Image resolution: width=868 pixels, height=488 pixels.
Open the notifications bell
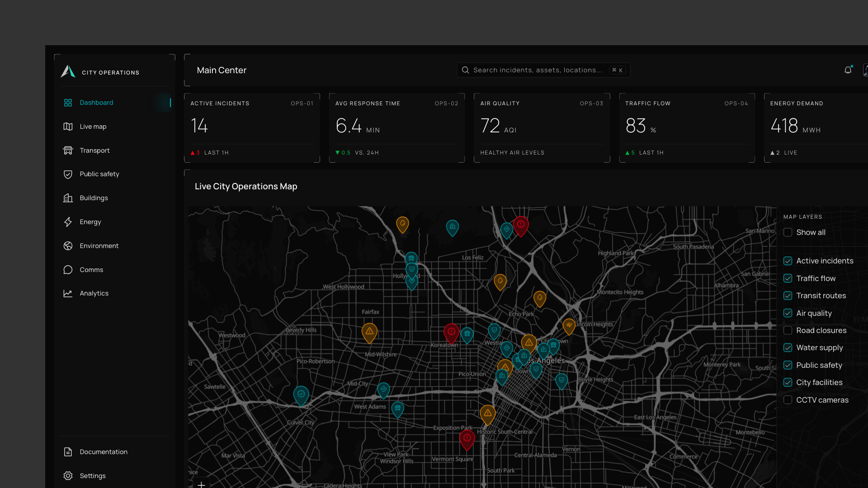pos(848,70)
